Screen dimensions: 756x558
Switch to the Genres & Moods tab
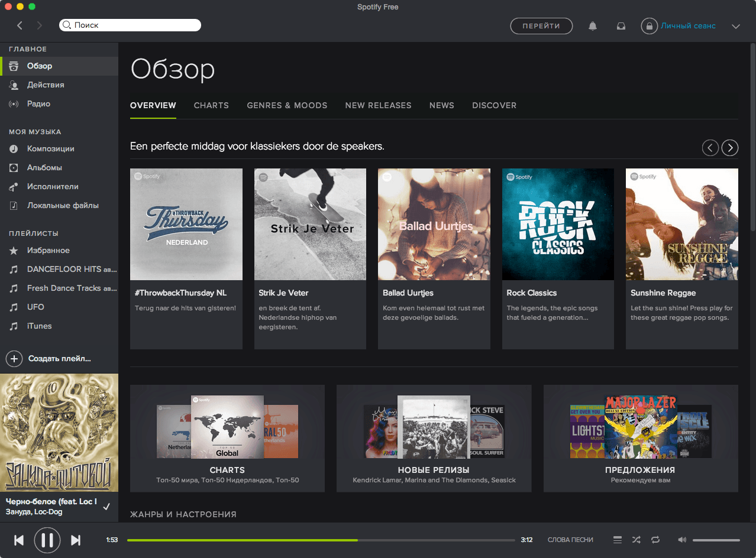287,105
